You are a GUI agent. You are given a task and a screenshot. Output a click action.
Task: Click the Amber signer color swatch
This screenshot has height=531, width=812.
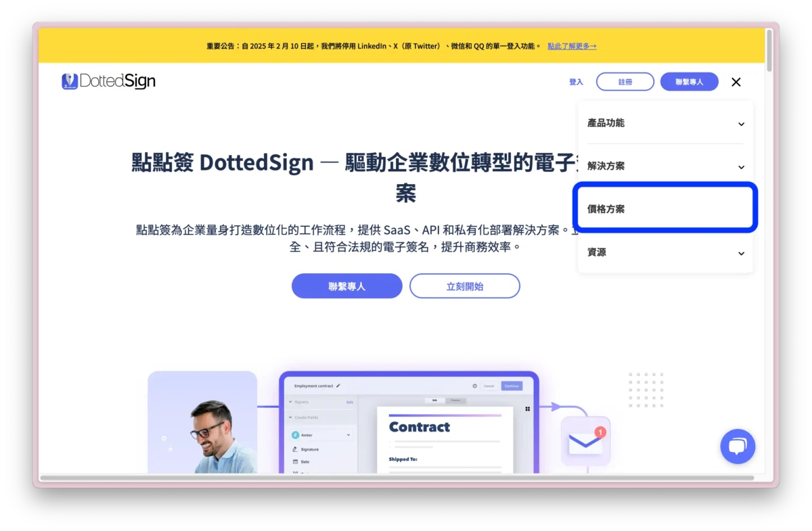tap(294, 435)
